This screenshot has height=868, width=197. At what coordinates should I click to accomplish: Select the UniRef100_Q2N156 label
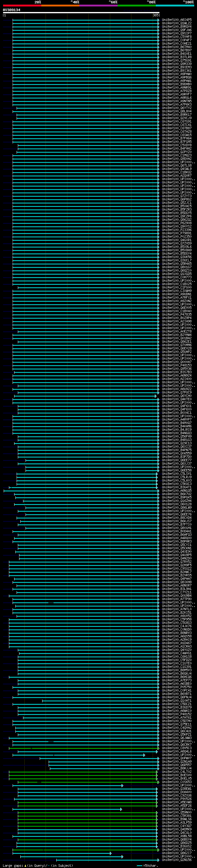tap(177, 860)
